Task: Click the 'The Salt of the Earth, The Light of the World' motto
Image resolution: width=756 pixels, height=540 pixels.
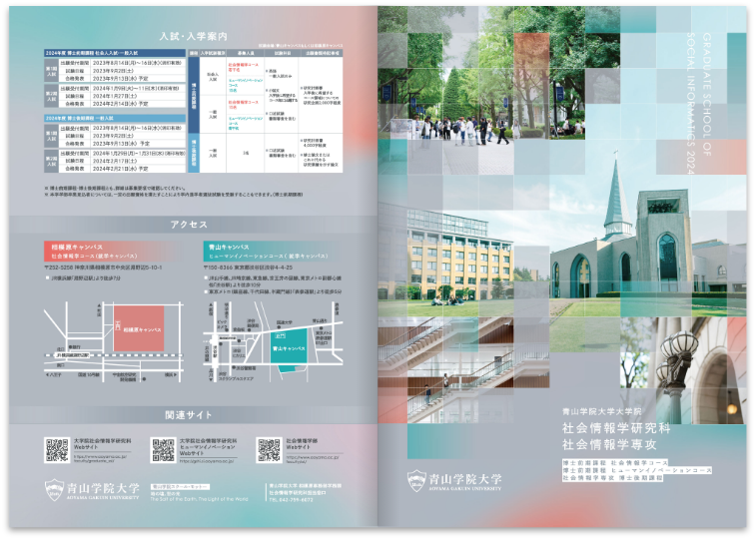Action: (199, 499)
